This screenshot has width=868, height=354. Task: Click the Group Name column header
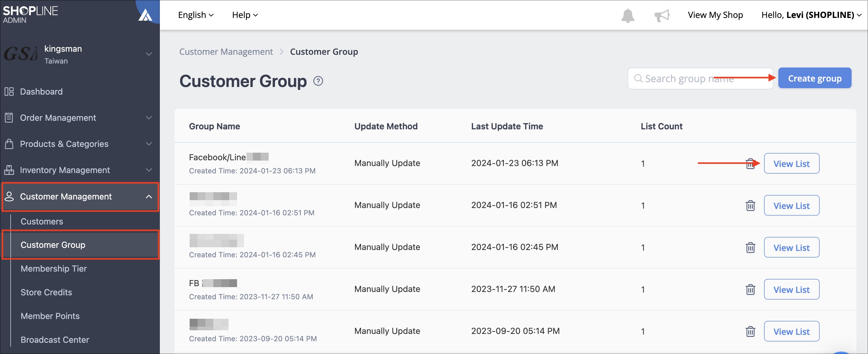(x=214, y=127)
